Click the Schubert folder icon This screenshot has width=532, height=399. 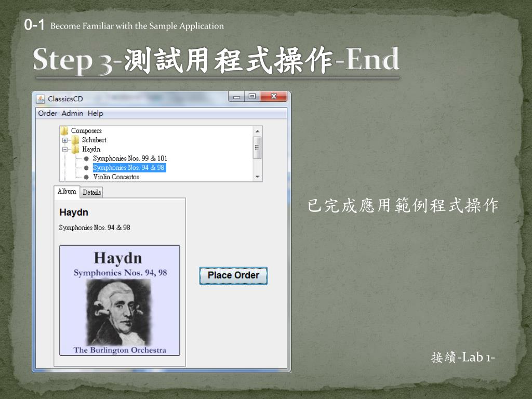[x=75, y=140]
